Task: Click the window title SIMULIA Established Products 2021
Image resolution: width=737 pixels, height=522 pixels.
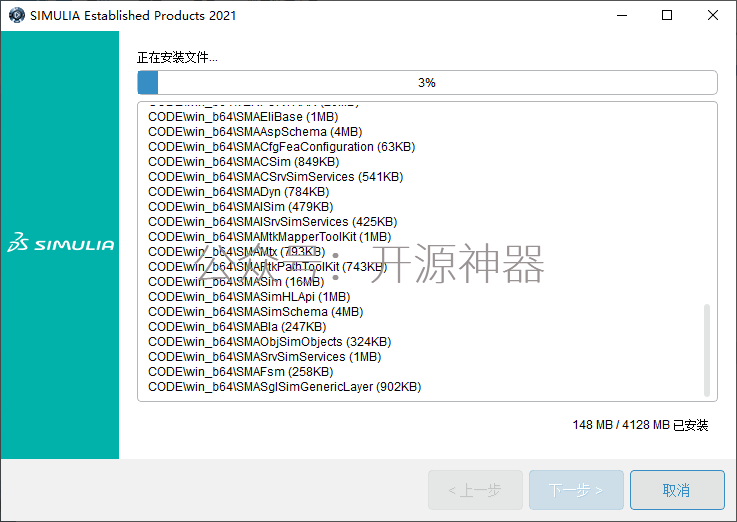Action: tap(133, 16)
